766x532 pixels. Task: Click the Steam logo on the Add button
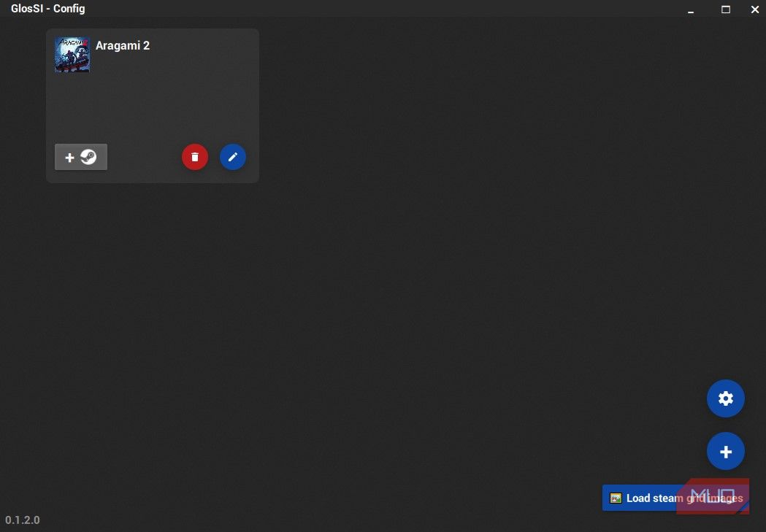89,156
